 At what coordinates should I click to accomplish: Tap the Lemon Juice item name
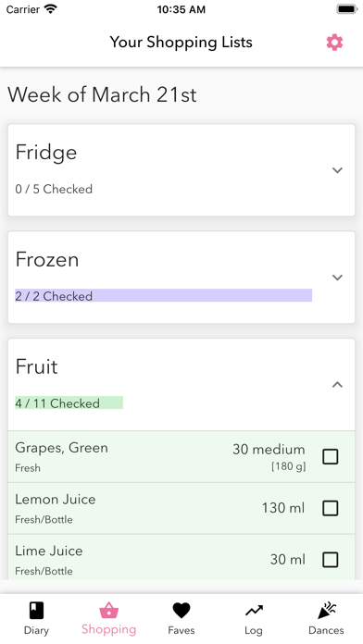pyautogui.click(x=56, y=500)
